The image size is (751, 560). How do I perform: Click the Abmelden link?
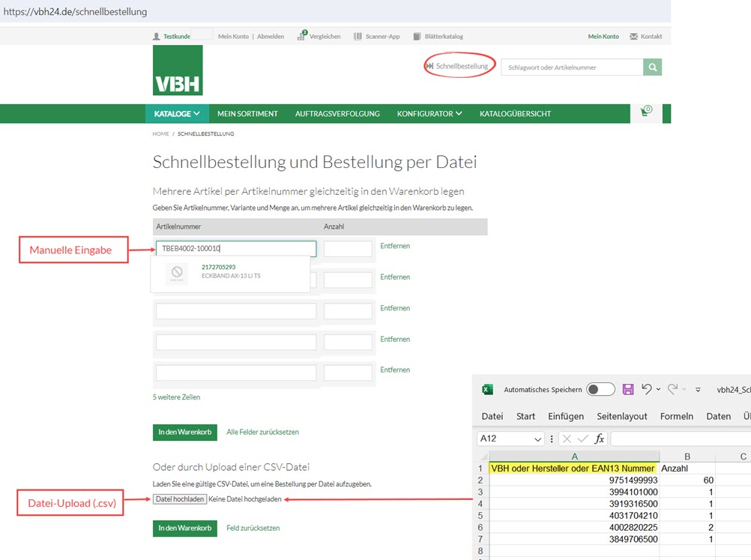point(271,37)
